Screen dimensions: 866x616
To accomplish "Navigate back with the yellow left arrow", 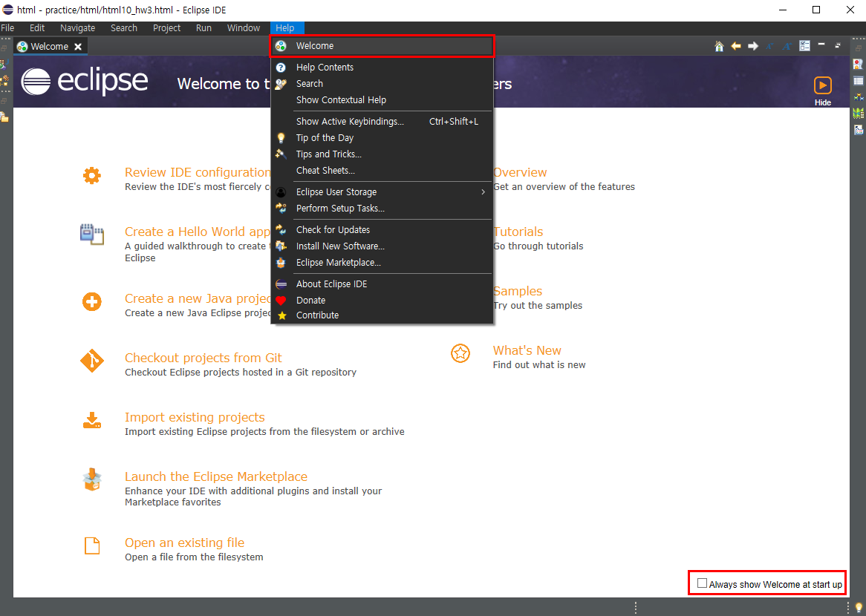I will click(x=736, y=46).
